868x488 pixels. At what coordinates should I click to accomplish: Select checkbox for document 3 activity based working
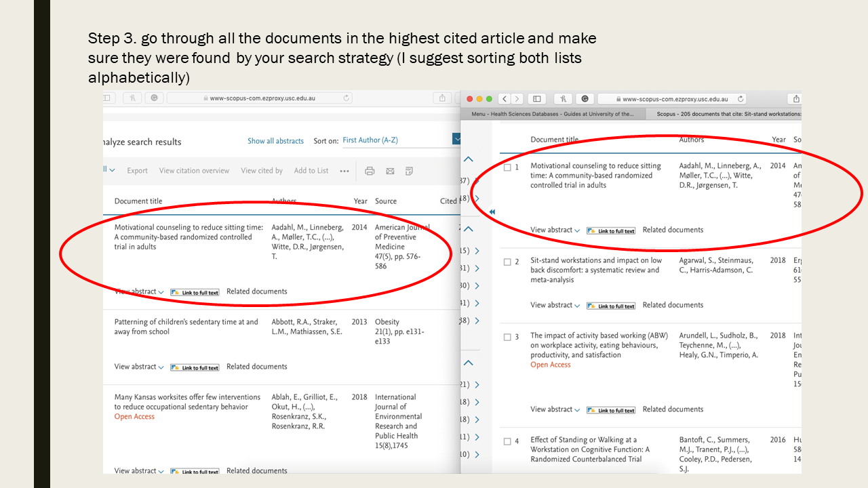pos(507,337)
